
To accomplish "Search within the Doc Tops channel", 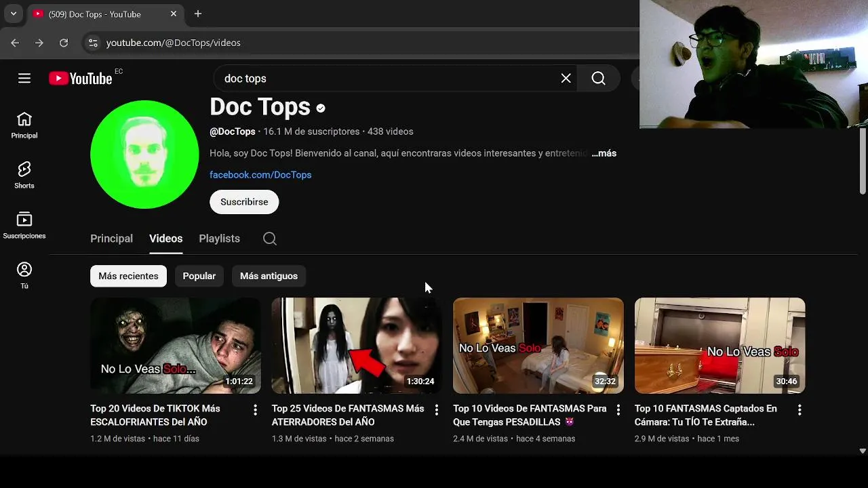I will tap(270, 239).
